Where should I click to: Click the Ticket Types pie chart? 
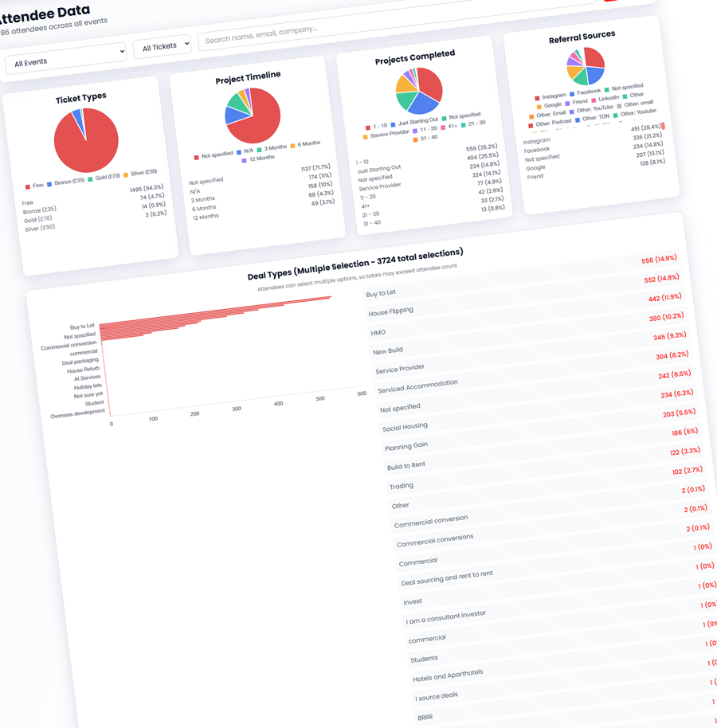[x=86, y=140]
